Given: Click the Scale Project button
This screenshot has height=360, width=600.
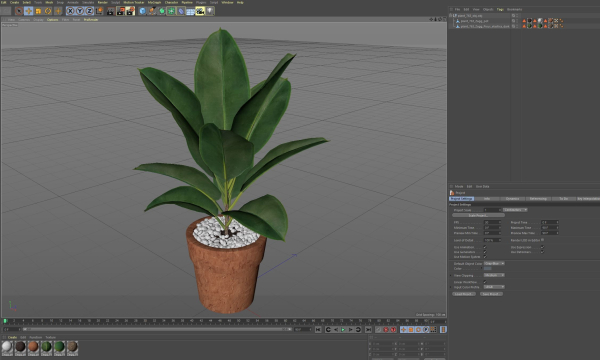Looking at the screenshot, I should pyautogui.click(x=478, y=215).
